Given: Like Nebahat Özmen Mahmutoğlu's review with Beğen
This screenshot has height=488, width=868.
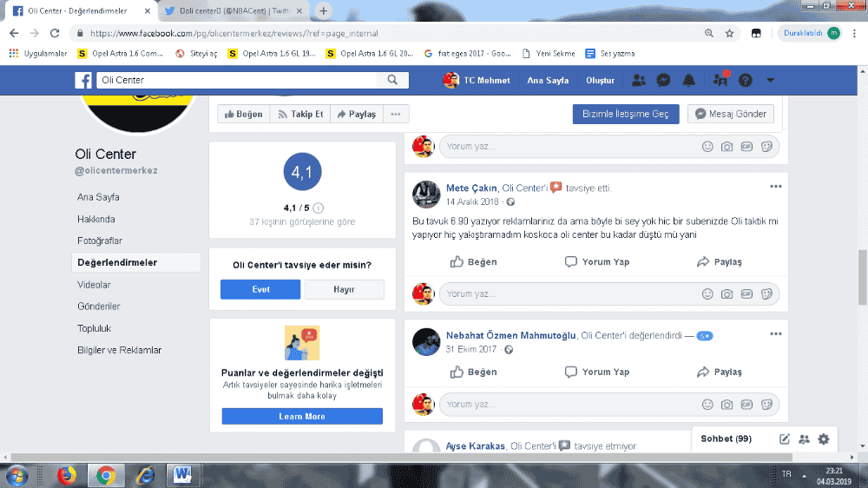Looking at the screenshot, I should 473,373.
